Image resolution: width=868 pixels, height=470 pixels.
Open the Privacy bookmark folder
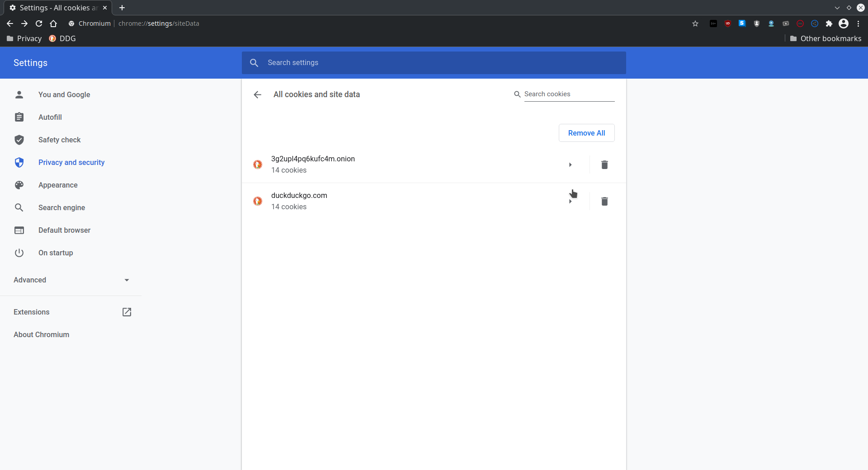click(24, 38)
